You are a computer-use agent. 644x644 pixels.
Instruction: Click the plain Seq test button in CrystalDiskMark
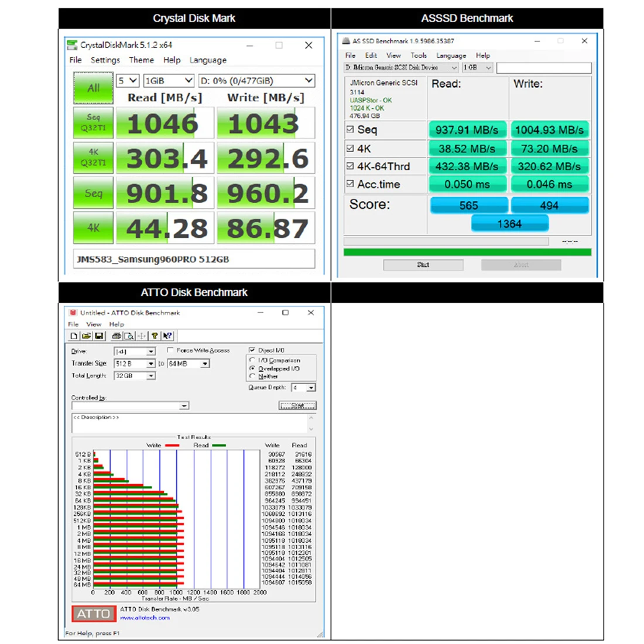(x=93, y=193)
